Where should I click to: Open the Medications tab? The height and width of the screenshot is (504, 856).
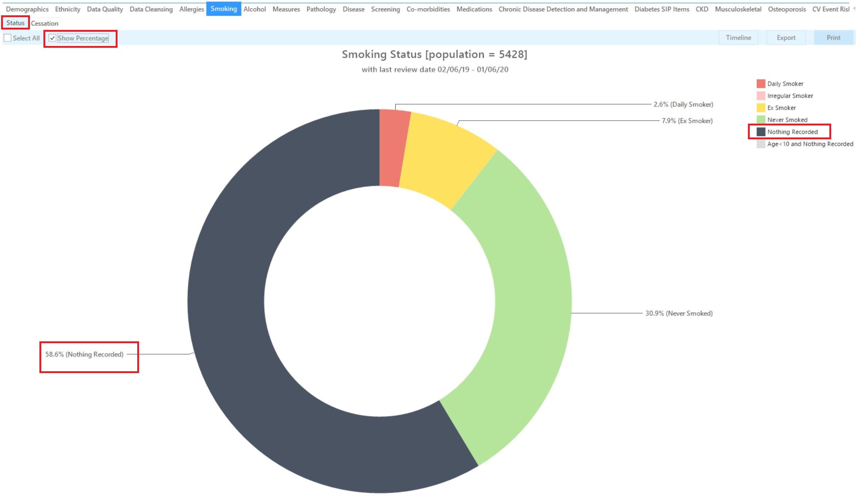click(474, 9)
